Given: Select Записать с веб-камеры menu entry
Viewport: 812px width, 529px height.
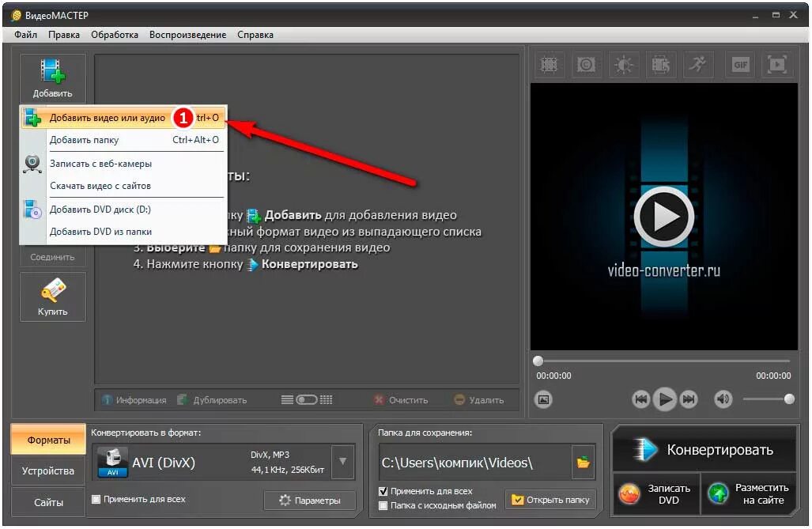Looking at the screenshot, I should [123, 164].
